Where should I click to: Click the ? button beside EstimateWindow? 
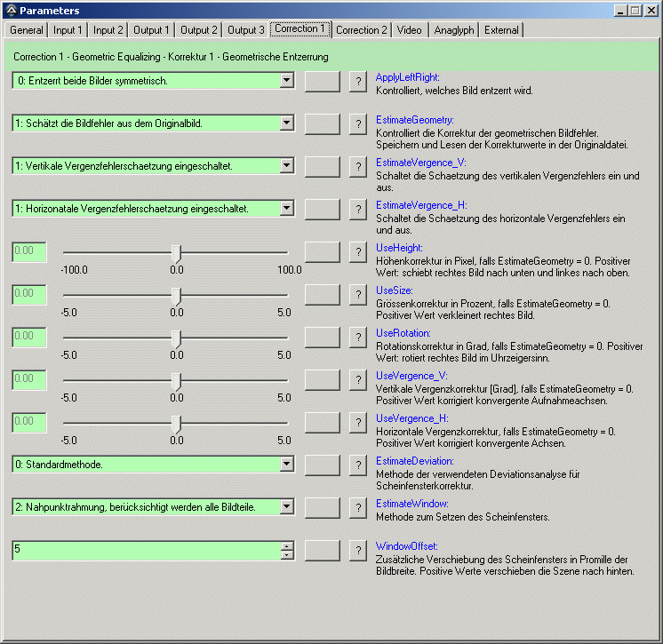[357, 507]
